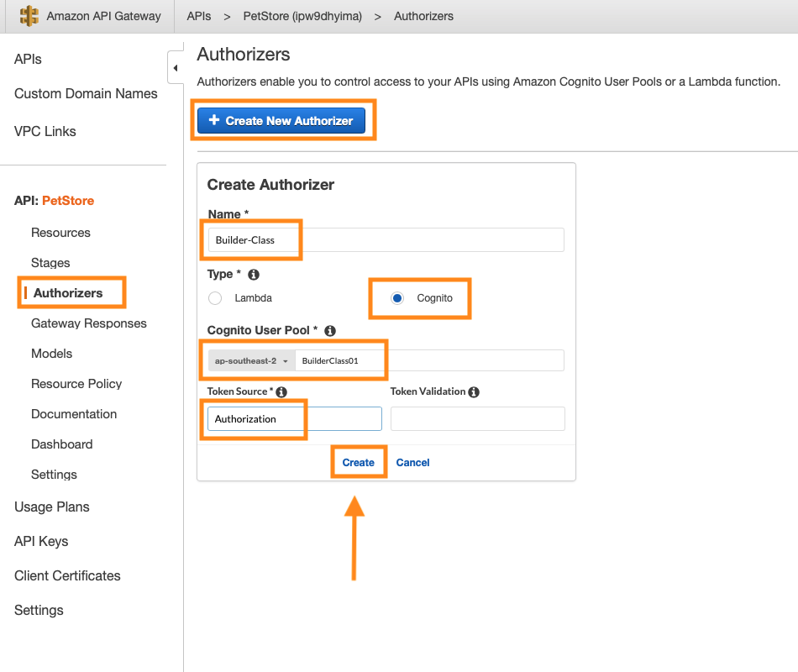Open VPC Links in sidebar
Viewport: 798px width, 672px height.
click(45, 132)
